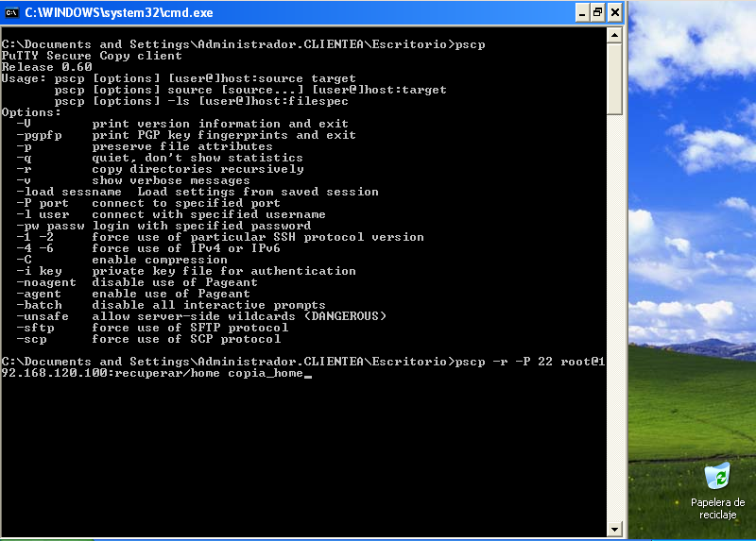Click the -pgpfp option text

39,135
